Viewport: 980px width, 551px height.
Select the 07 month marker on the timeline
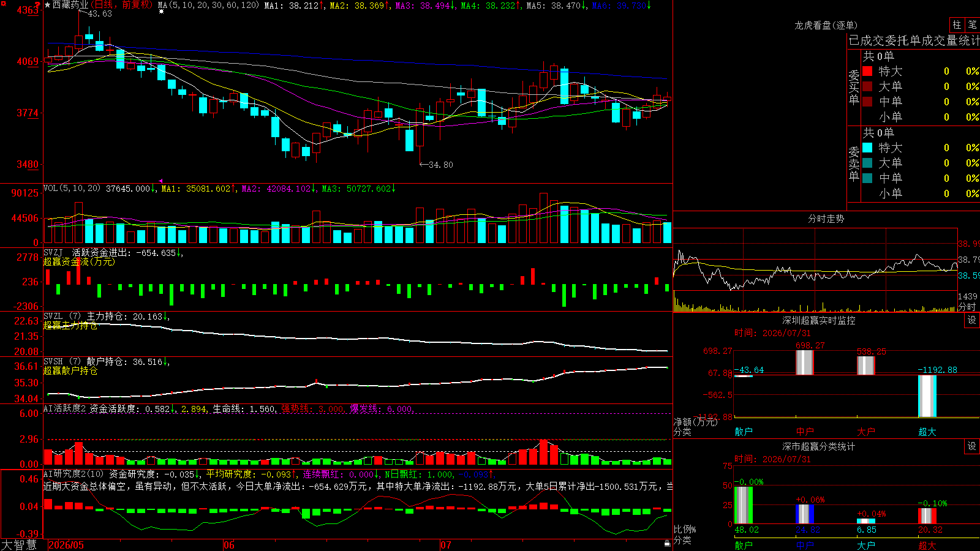[446, 545]
